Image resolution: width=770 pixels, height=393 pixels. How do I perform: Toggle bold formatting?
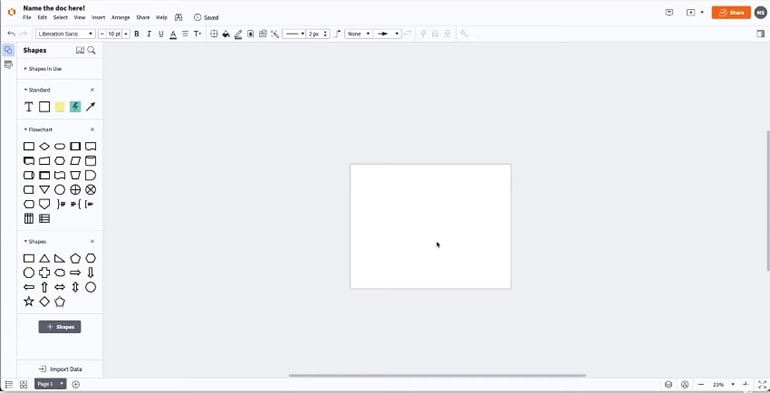coord(137,34)
